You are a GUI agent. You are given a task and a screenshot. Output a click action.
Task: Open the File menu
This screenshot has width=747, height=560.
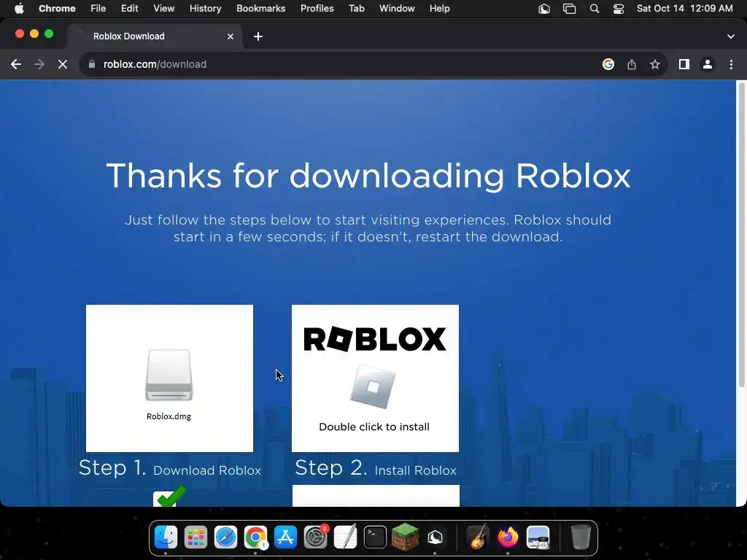[98, 9]
